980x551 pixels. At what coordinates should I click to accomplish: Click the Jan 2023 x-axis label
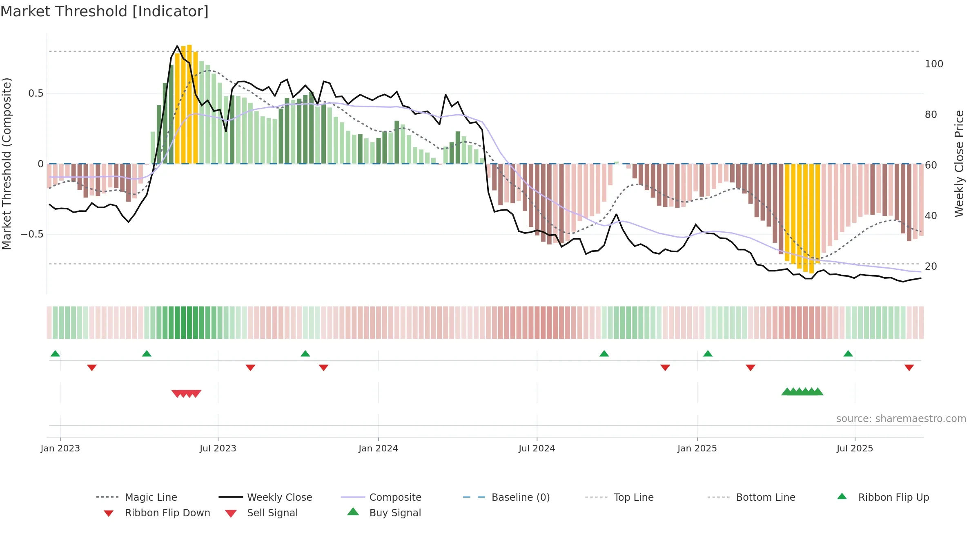60,448
